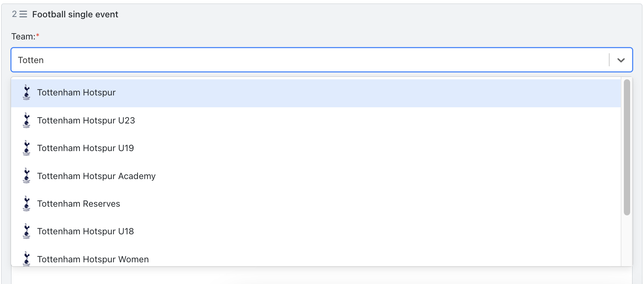This screenshot has height=284, width=644.
Task: Click the crest beside Tottenham Hotspur Women
Action: [x=26, y=259]
